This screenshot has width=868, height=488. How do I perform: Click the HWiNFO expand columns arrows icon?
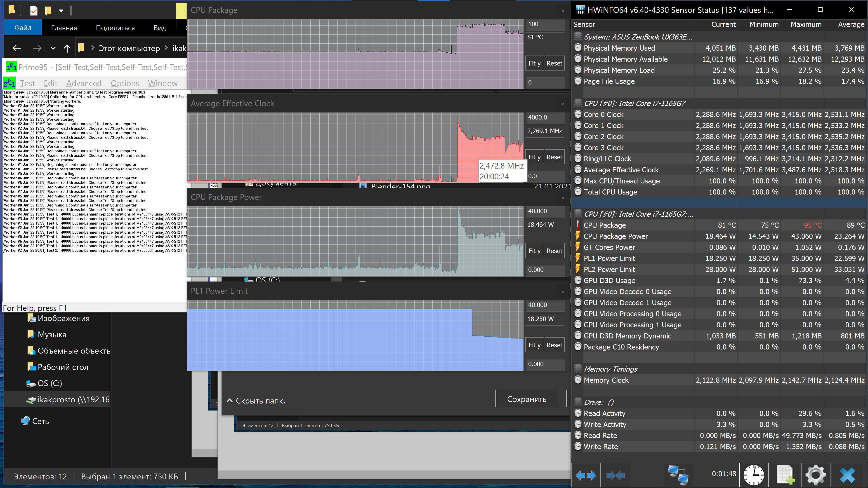point(585,475)
